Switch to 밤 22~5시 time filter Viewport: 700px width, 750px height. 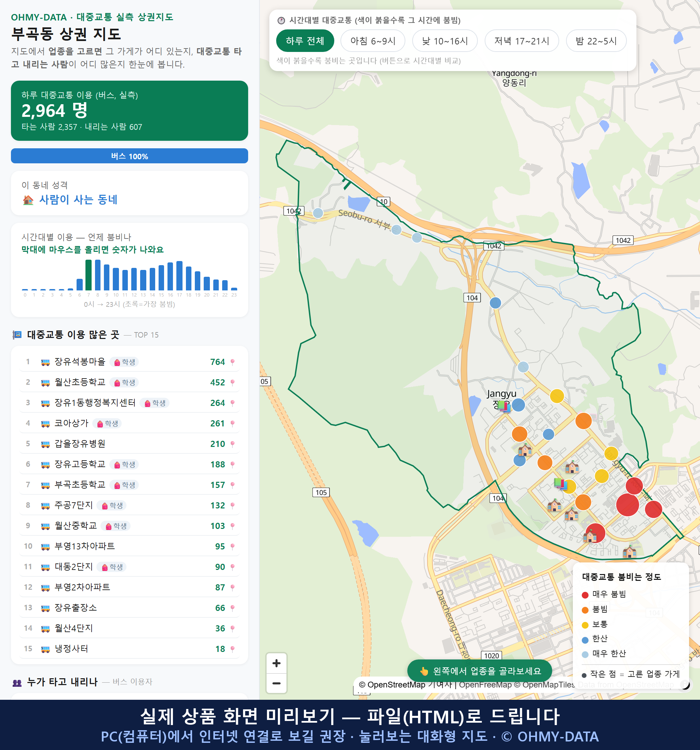(596, 41)
